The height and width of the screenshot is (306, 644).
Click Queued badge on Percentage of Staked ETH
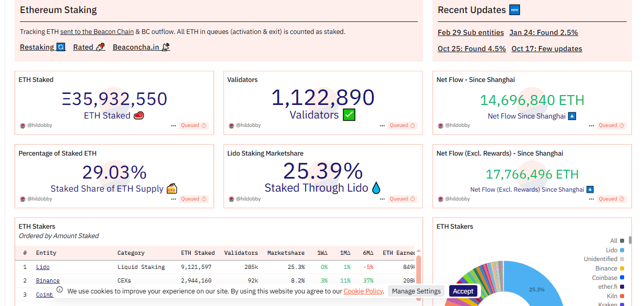click(194, 199)
